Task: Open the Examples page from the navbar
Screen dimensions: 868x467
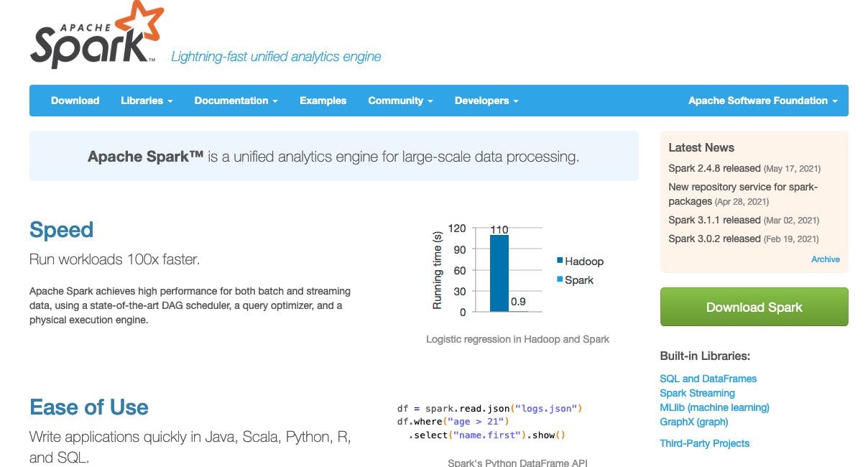Action: tap(323, 101)
